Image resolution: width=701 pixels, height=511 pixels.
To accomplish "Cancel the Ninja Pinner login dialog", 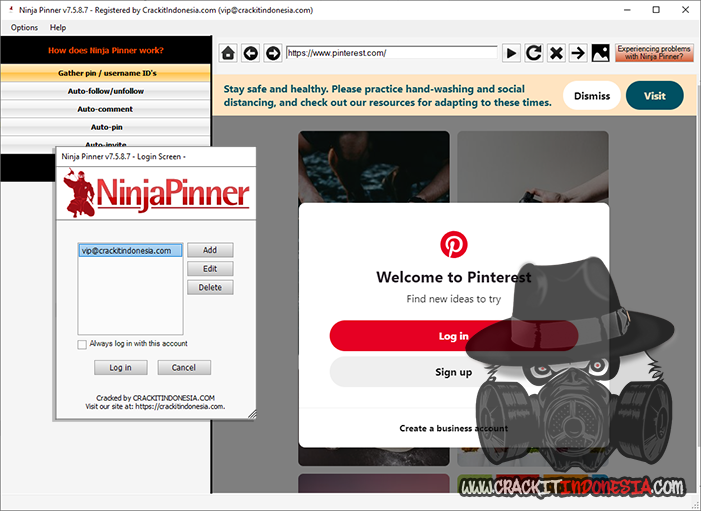I will coord(184,367).
